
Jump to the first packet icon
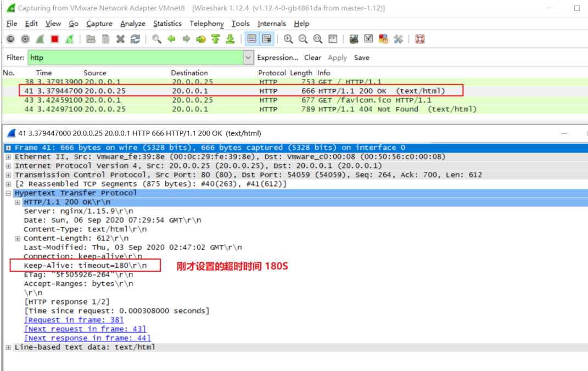click(x=216, y=39)
